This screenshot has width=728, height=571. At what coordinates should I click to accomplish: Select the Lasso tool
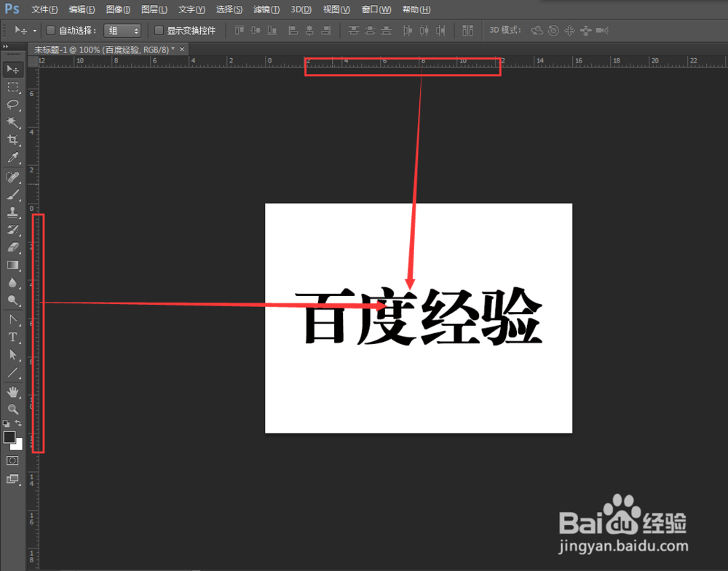[x=12, y=104]
